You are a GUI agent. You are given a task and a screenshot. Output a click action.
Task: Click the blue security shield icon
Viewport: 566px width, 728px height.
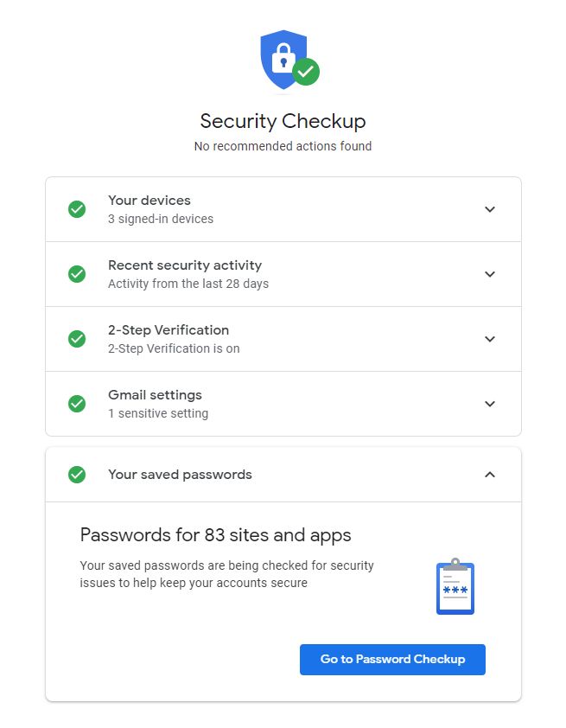tap(284, 59)
